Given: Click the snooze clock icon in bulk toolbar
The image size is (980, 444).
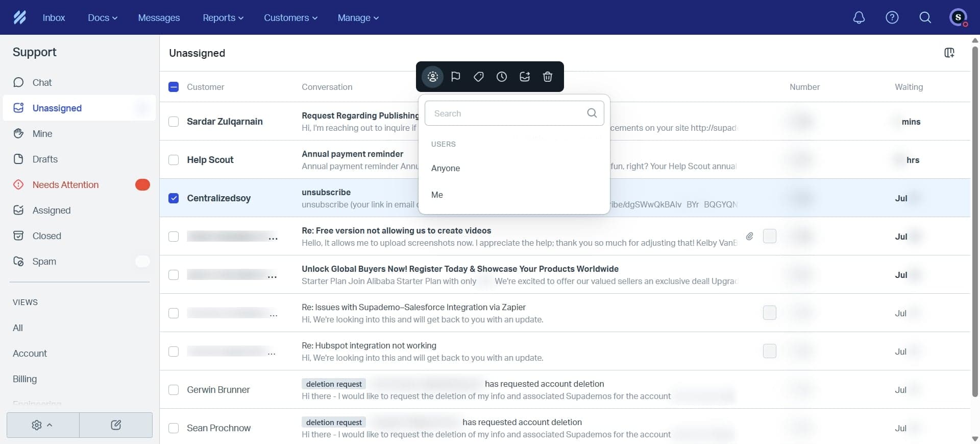Looking at the screenshot, I should (x=502, y=77).
